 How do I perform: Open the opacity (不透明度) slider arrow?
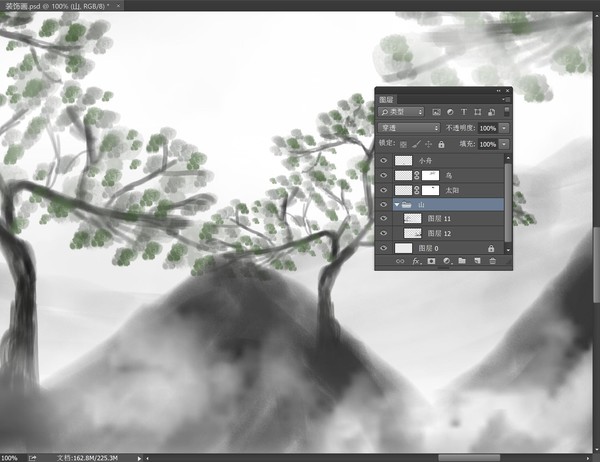[x=504, y=128]
